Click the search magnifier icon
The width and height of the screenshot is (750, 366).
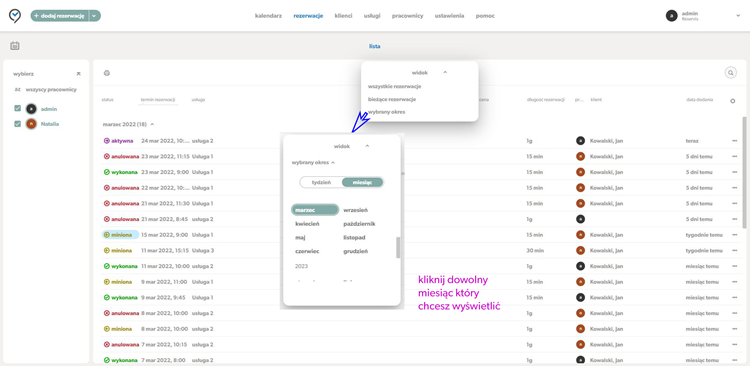tap(730, 73)
